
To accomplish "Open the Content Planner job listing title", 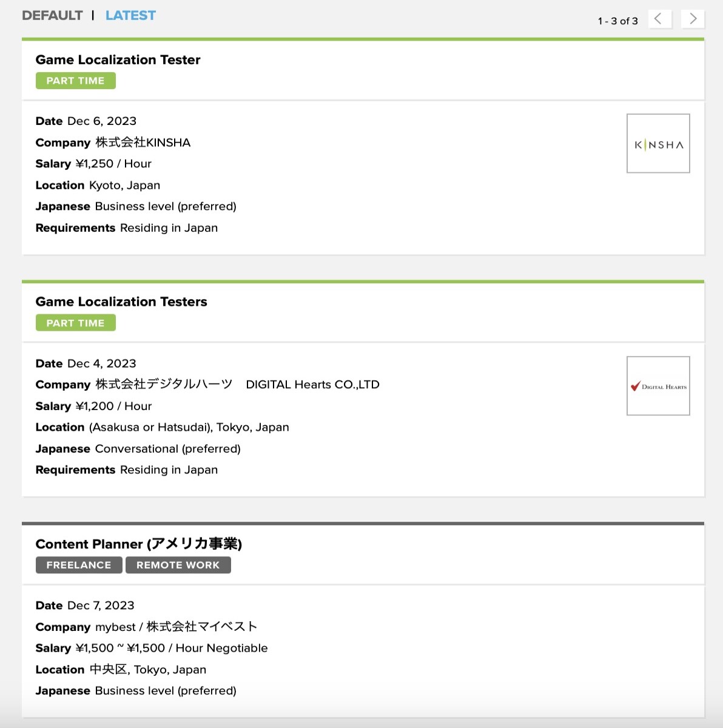I will tap(139, 544).
